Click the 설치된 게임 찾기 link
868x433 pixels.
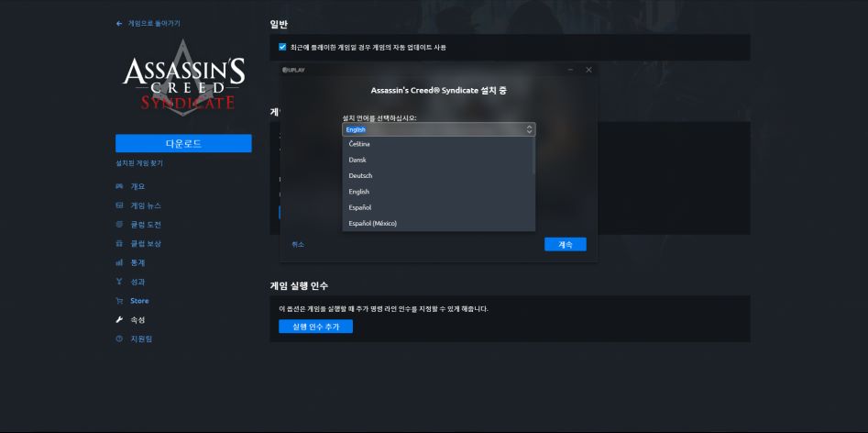(x=139, y=163)
